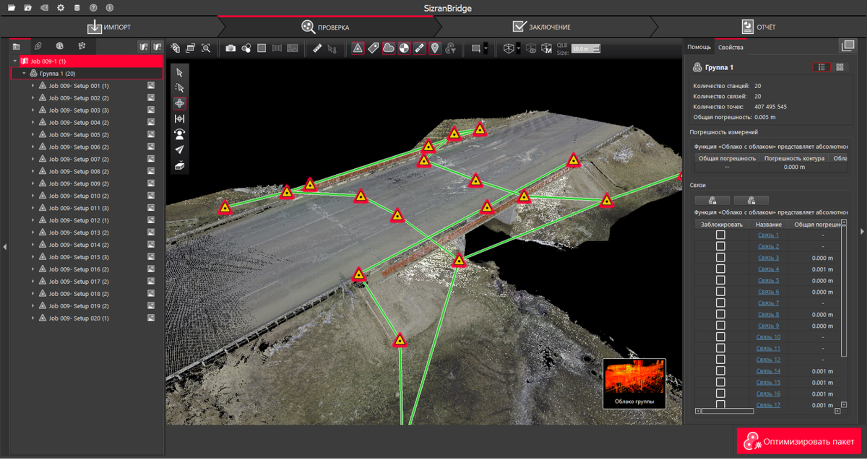
Task: Click the links table horizontal scrollbar
Action: coord(728,411)
